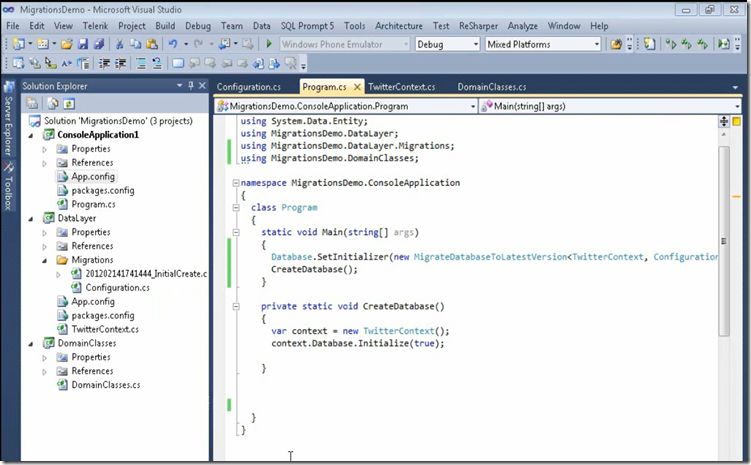The image size is (751, 465).
Task: Click the Add New Item toolbar icon
Action: click(x=43, y=44)
